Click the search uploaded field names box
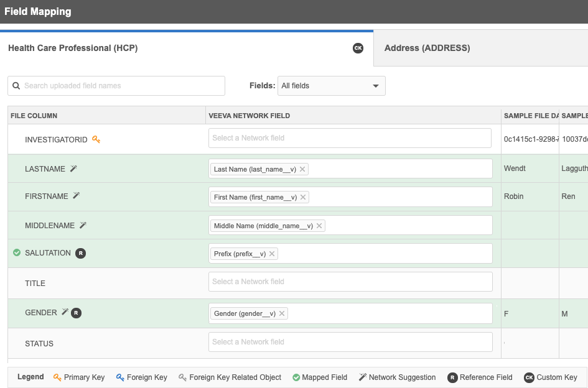This screenshot has width=588, height=388. pos(116,86)
